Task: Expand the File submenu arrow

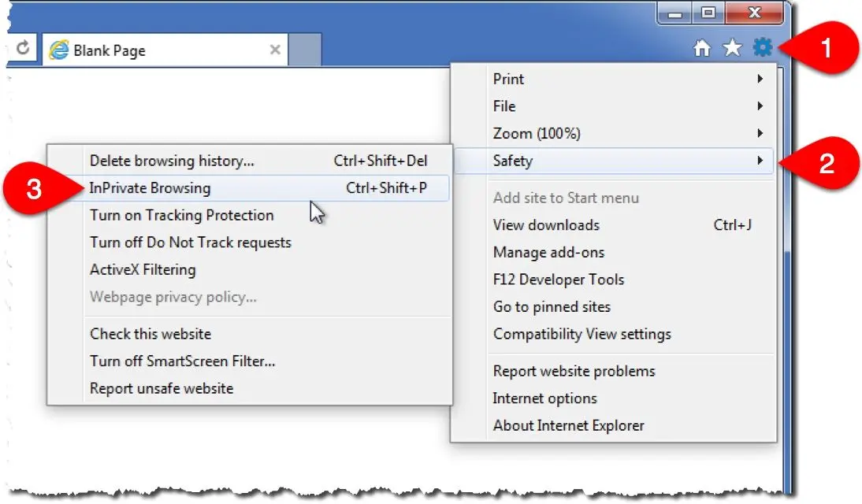Action: pyautogui.click(x=760, y=106)
